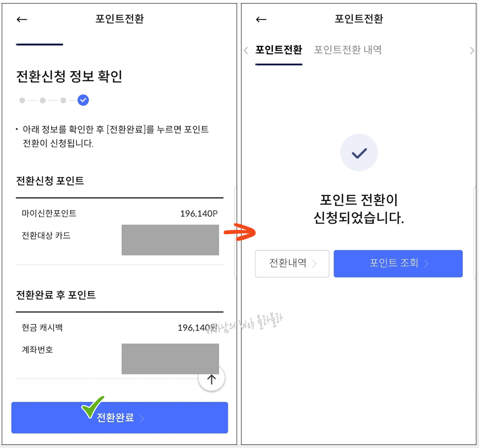The width and height of the screenshot is (479, 448).
Task: Select the second step progress dot
Action: pos(42,100)
